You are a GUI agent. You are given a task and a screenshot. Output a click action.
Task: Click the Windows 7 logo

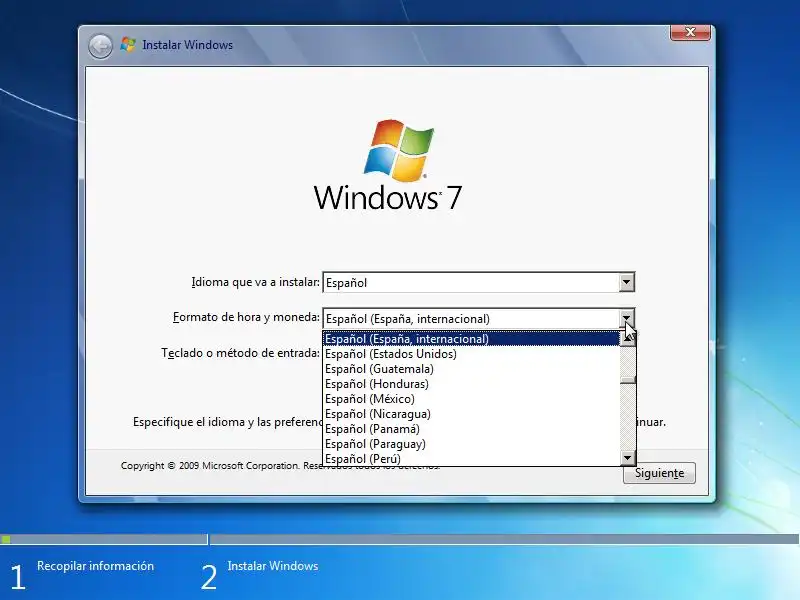(x=389, y=166)
